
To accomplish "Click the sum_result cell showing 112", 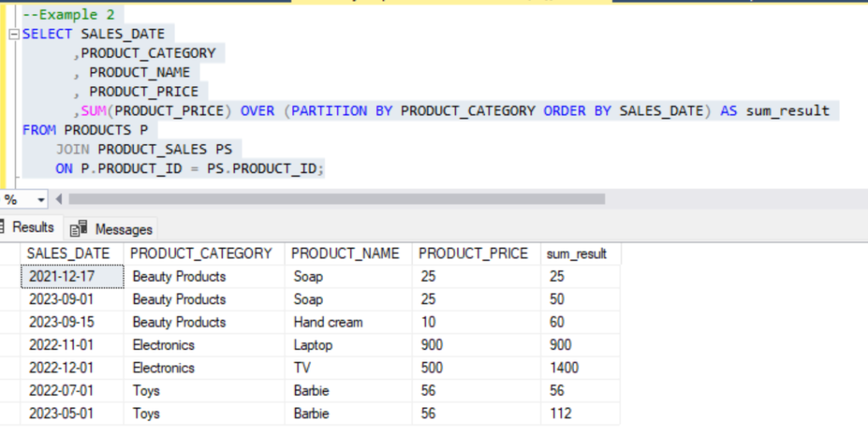I will point(559,414).
